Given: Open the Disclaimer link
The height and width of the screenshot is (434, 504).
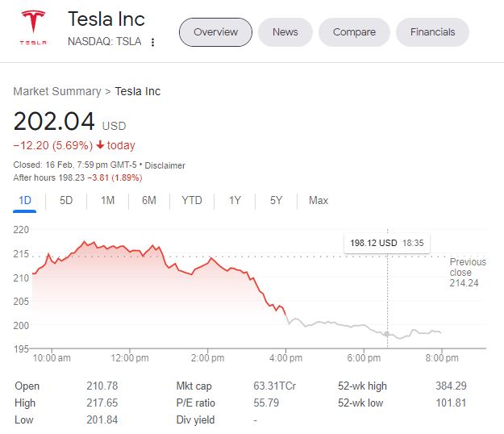Looking at the screenshot, I should click(x=165, y=165).
